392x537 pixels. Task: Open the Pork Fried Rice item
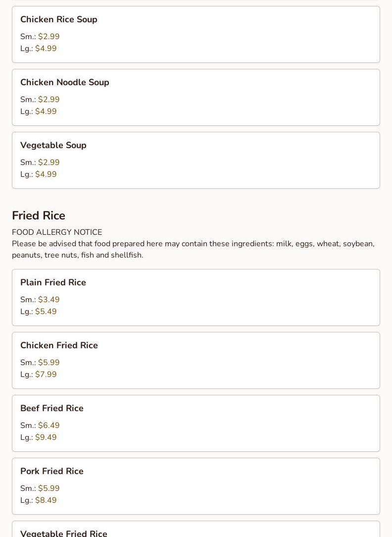pyautogui.click(x=51, y=471)
